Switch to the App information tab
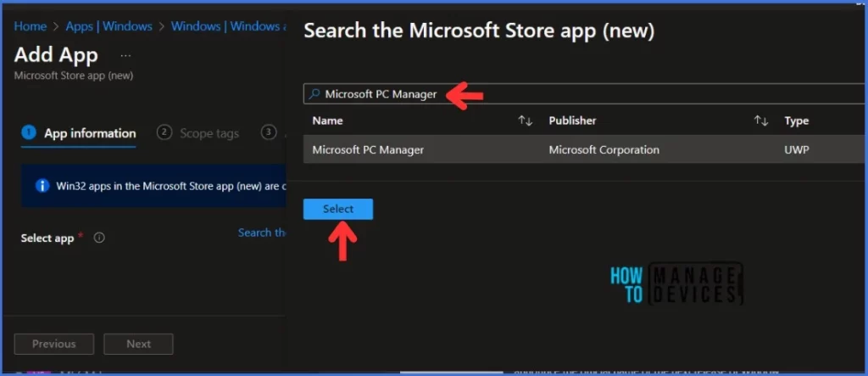The width and height of the screenshot is (868, 376). pos(79,133)
